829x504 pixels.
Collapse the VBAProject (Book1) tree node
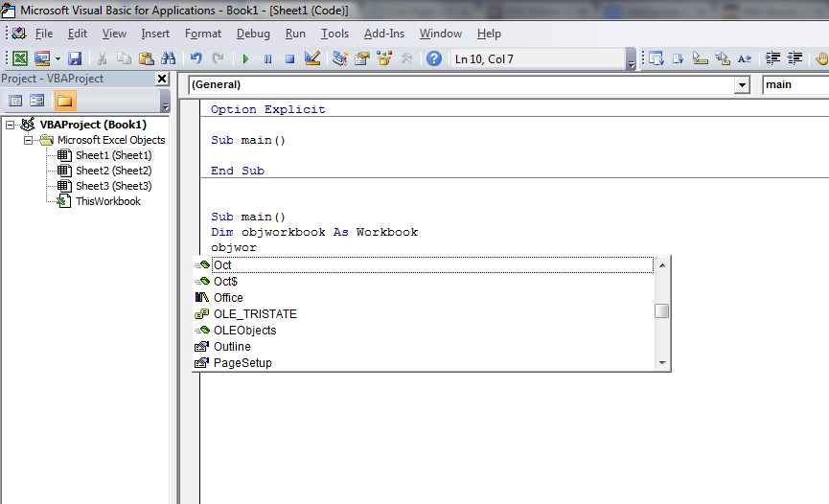10,125
